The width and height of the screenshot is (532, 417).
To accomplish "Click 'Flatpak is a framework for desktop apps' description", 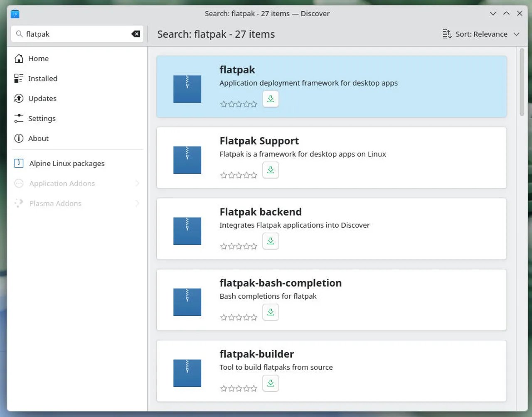I will [x=303, y=154].
